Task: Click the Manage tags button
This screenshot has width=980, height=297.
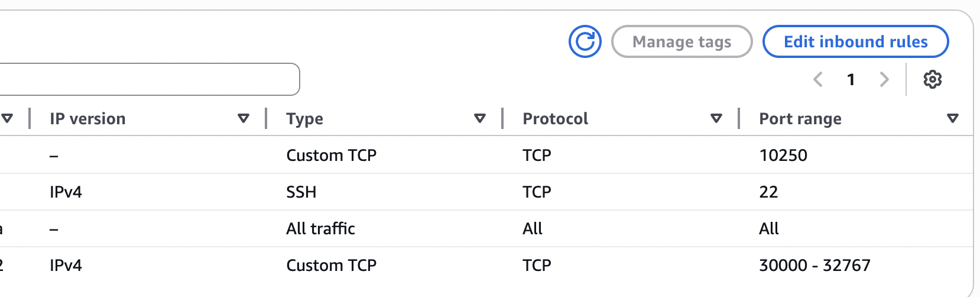Action: click(682, 41)
